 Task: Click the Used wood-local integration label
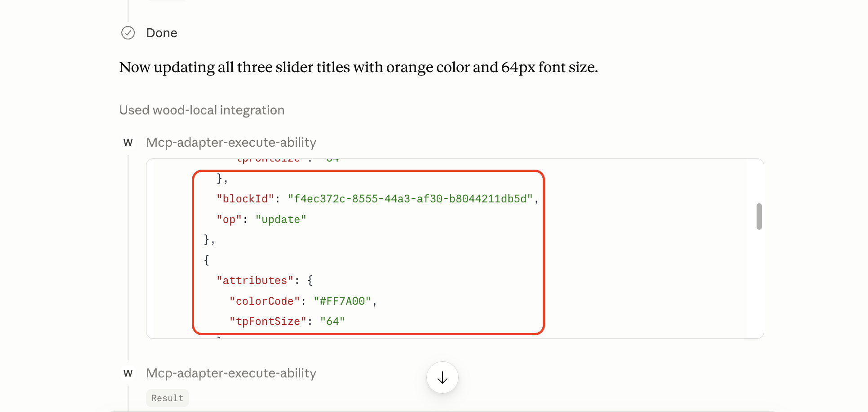(202, 110)
